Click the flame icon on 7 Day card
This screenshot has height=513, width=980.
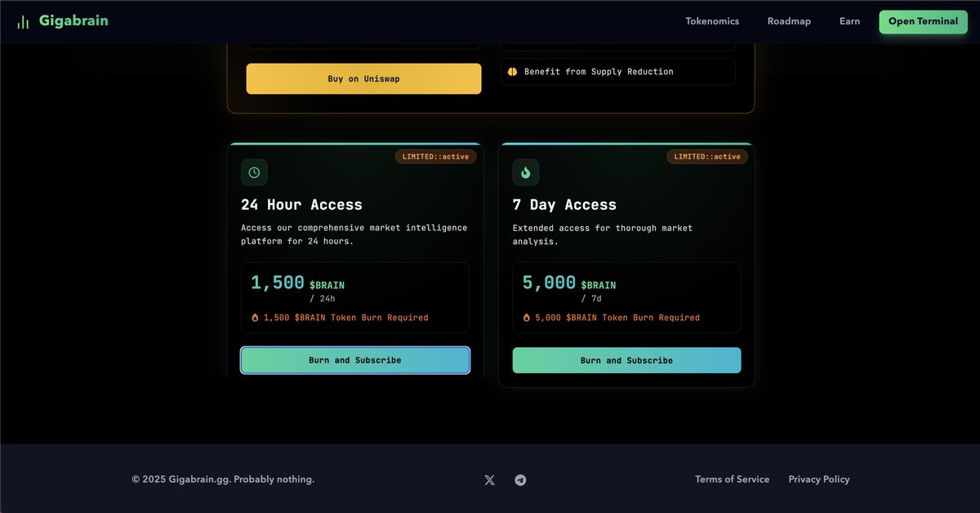(526, 172)
